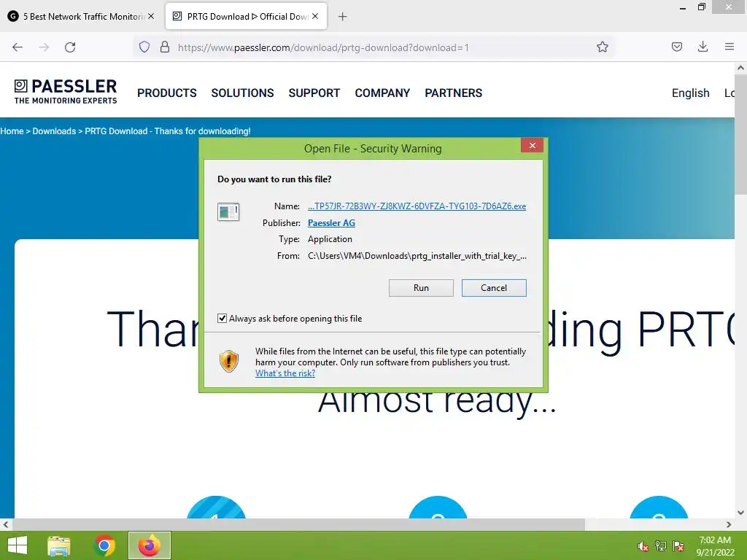
Task: Click the address bar URL
Action: click(323, 47)
